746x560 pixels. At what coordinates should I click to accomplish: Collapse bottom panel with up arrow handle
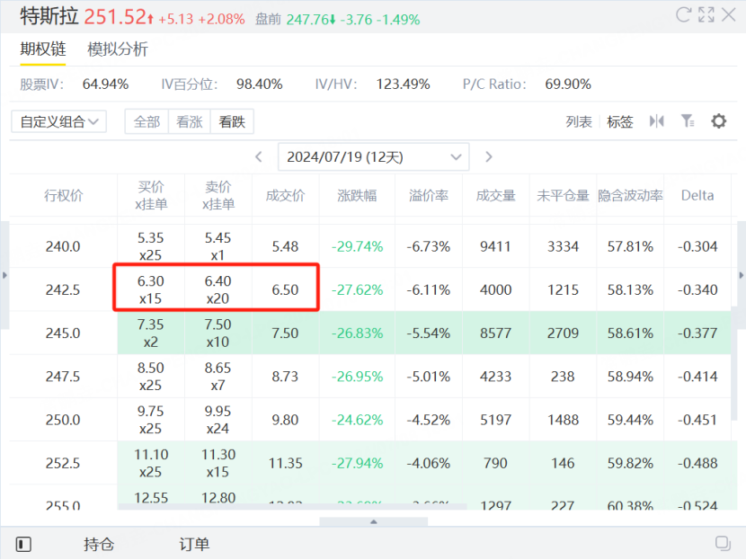[374, 522]
